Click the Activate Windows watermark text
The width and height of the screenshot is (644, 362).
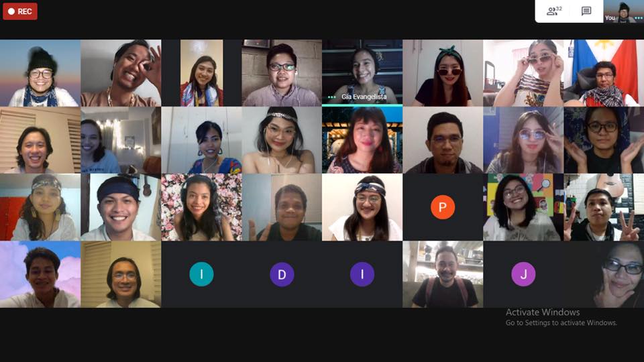[543, 312]
